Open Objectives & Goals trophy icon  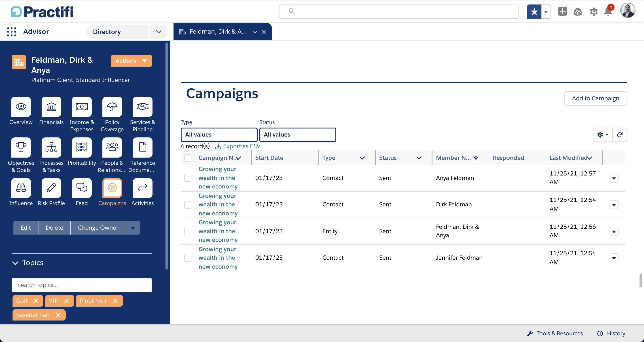(21, 147)
